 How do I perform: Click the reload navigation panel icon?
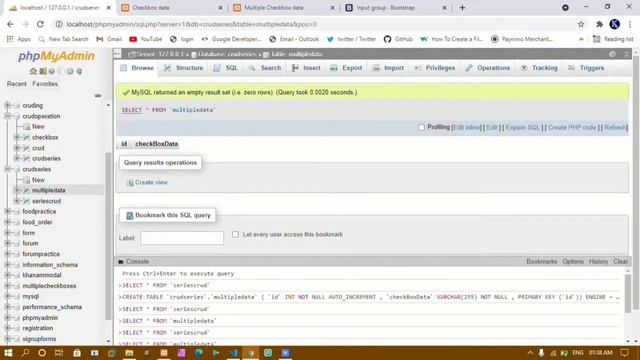coord(79,71)
